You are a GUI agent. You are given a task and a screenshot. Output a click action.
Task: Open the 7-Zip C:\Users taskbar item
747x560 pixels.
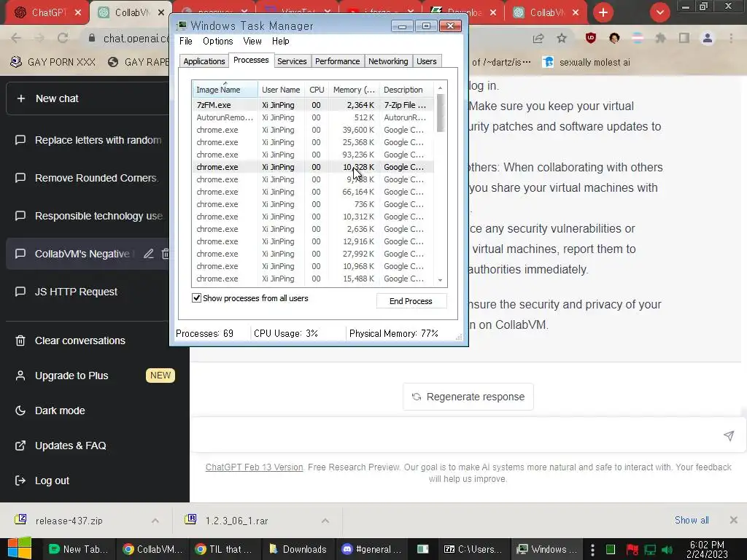click(473, 549)
